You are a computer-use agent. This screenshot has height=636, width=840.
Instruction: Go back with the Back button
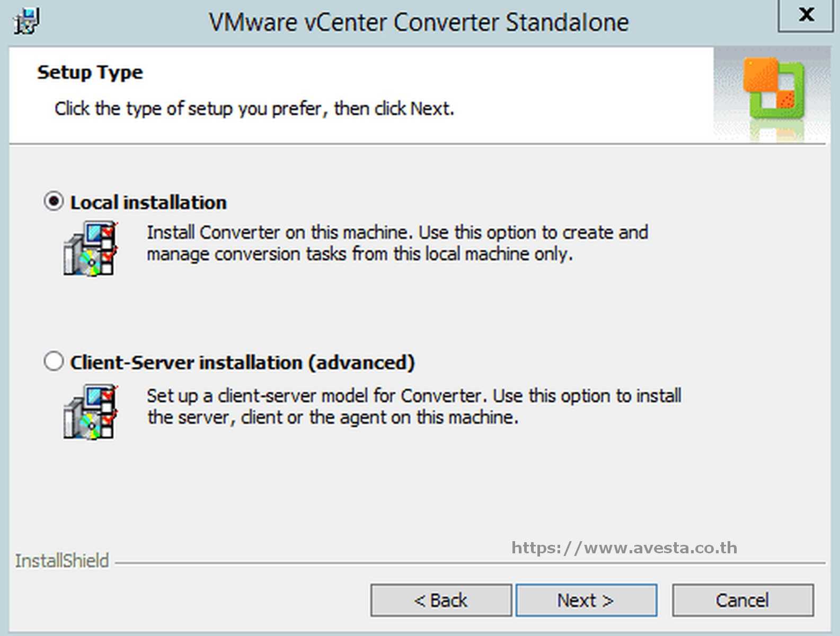(441, 600)
